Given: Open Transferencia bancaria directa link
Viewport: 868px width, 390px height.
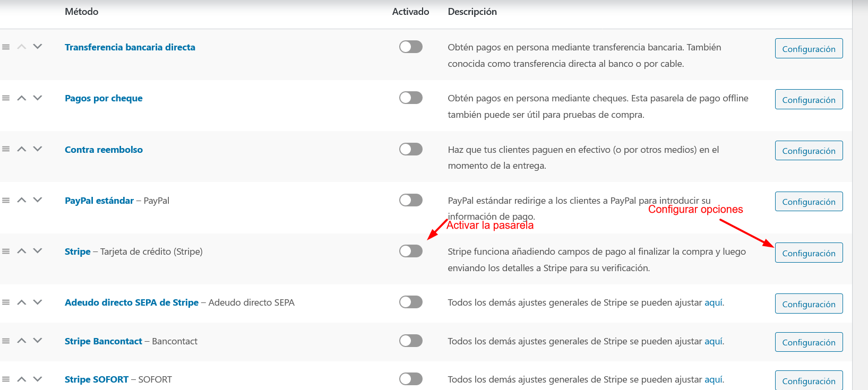Looking at the screenshot, I should tap(130, 47).
